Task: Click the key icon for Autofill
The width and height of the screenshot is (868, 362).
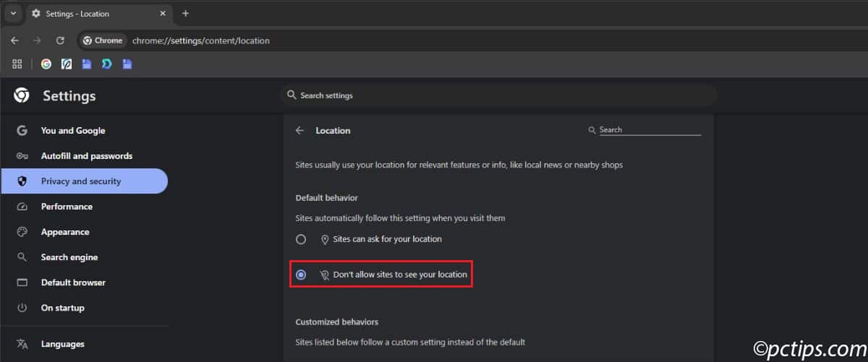Action: (x=22, y=156)
